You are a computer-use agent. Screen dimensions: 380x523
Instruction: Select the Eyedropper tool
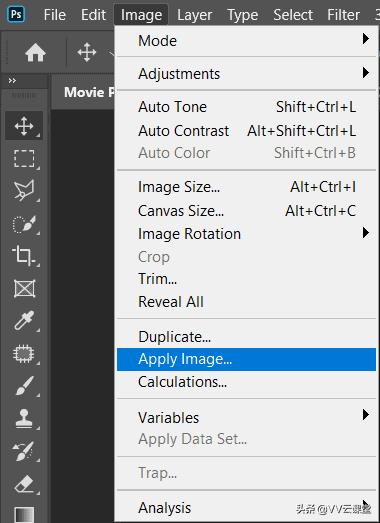point(24,321)
